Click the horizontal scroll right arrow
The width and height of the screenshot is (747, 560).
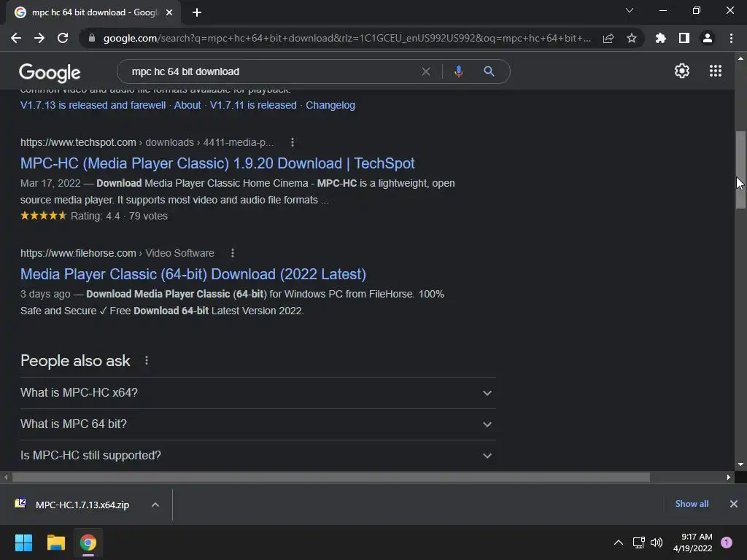click(x=729, y=477)
